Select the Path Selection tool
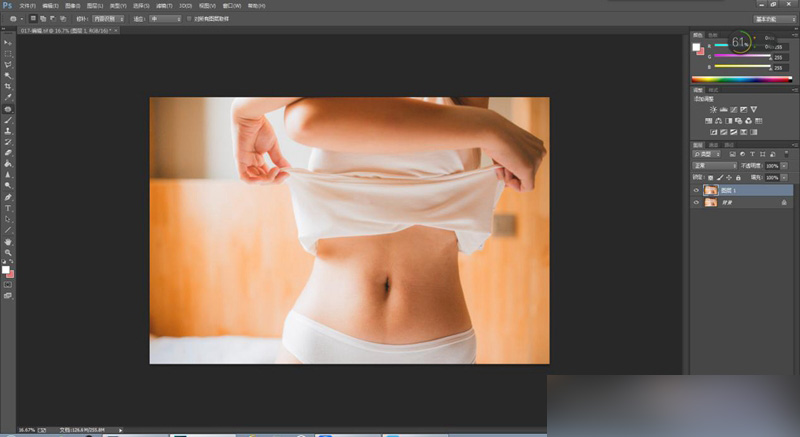800x437 pixels. coord(8,219)
